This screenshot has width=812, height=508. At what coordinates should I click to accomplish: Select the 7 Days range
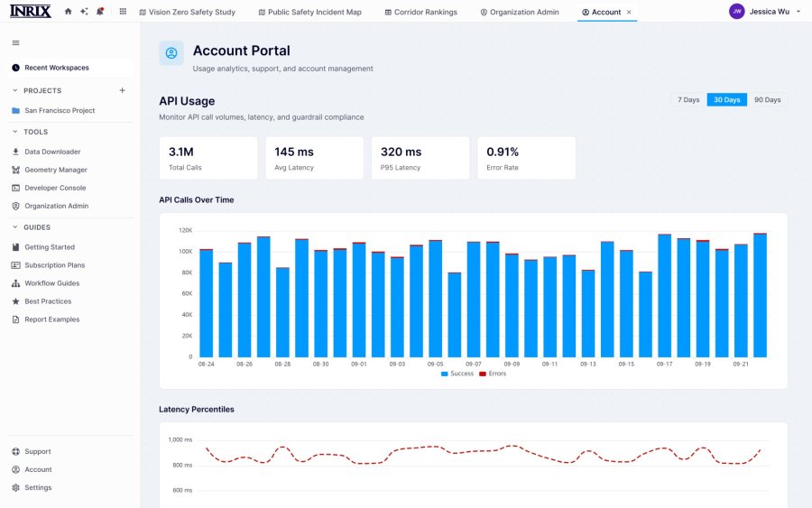point(688,100)
